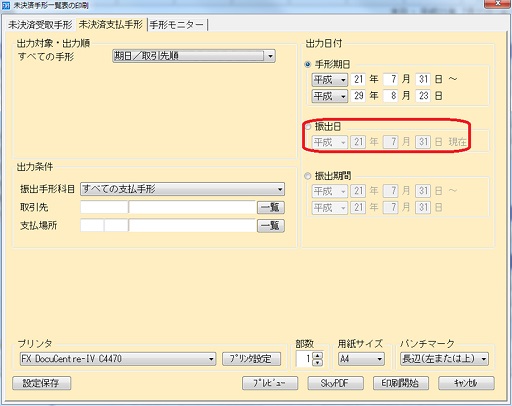The width and height of the screenshot is (512, 406).
Task: Open the 一覧 list for 取引先
Action: click(x=271, y=207)
